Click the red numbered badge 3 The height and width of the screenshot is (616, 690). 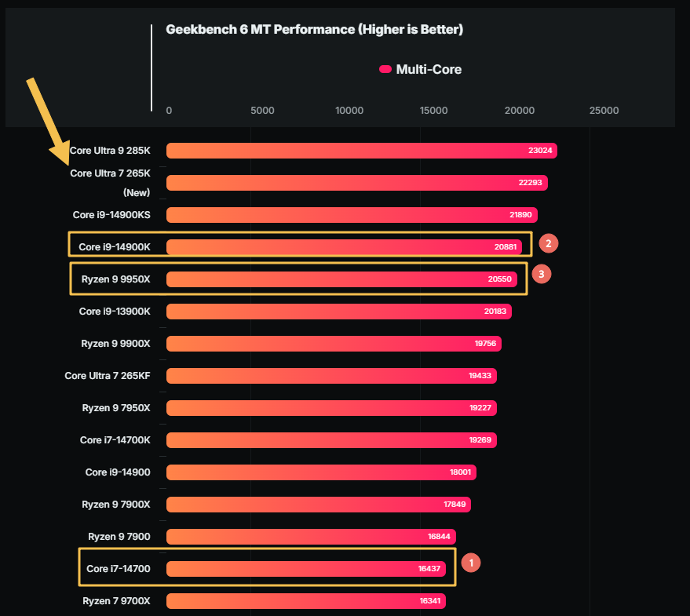pyautogui.click(x=542, y=275)
